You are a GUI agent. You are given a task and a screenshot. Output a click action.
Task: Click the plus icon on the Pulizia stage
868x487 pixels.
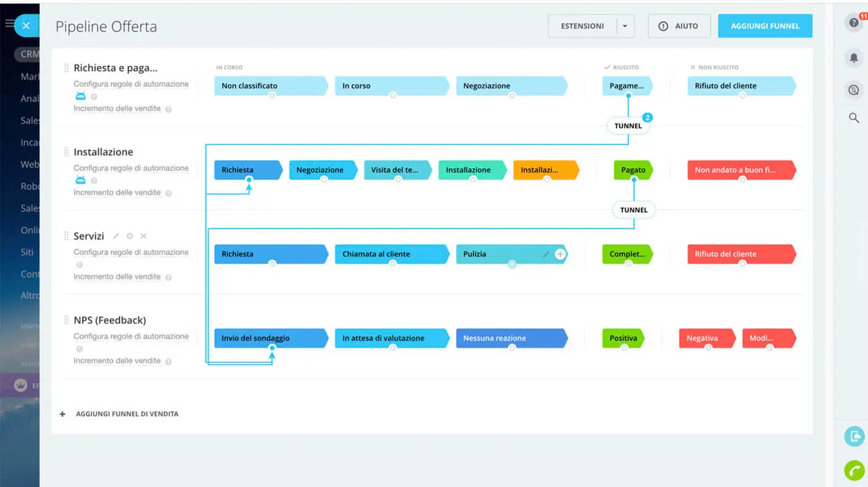(560, 254)
